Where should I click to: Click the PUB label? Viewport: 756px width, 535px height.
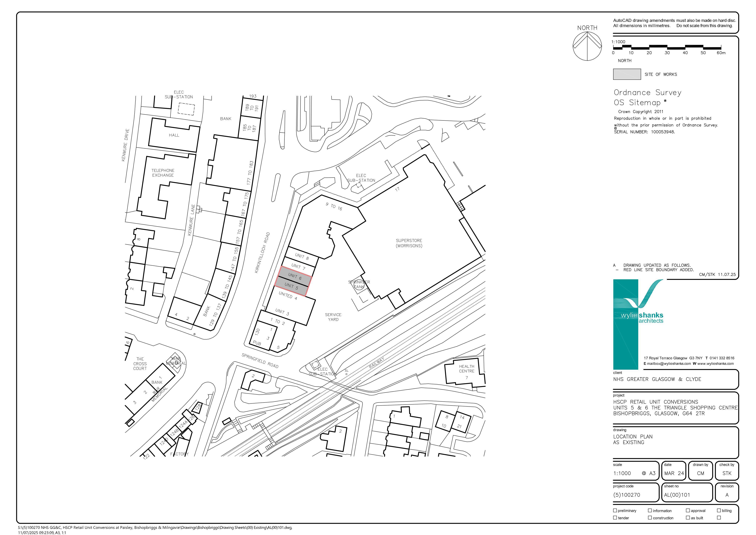coord(257,343)
